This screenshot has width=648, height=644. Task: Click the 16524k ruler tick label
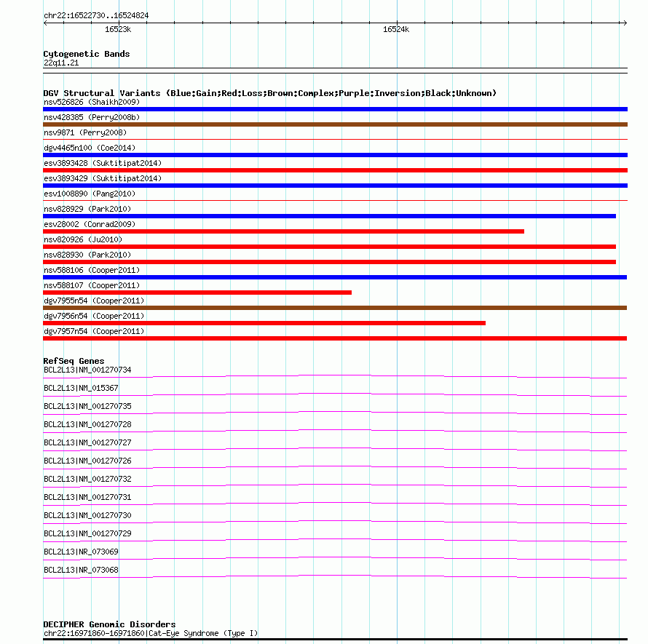tap(396, 29)
